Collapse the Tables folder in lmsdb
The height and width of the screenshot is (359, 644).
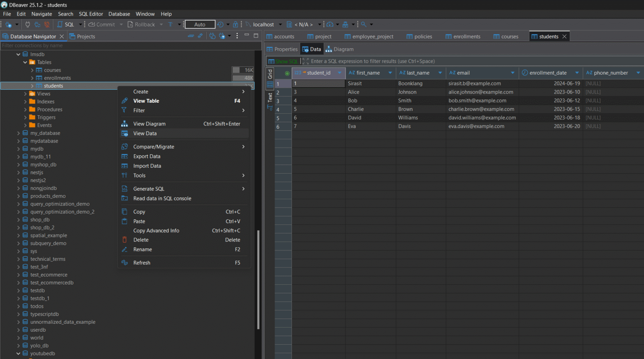(x=25, y=62)
